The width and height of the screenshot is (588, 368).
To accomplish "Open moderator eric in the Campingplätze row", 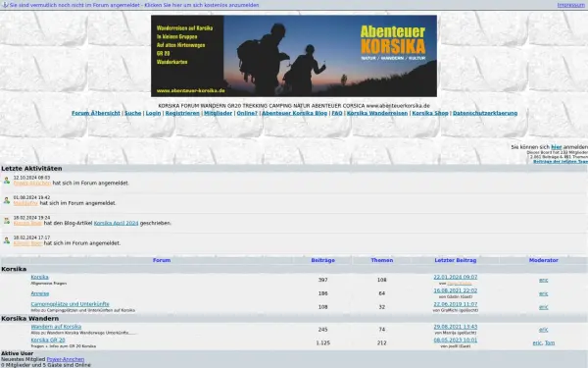I will [543, 307].
